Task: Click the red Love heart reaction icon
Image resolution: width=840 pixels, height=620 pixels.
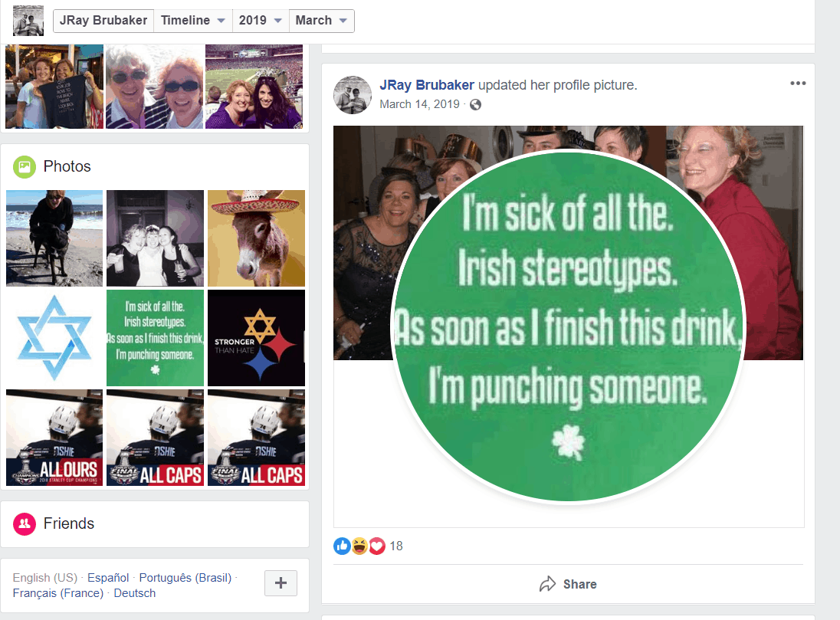Action: pyautogui.click(x=377, y=546)
